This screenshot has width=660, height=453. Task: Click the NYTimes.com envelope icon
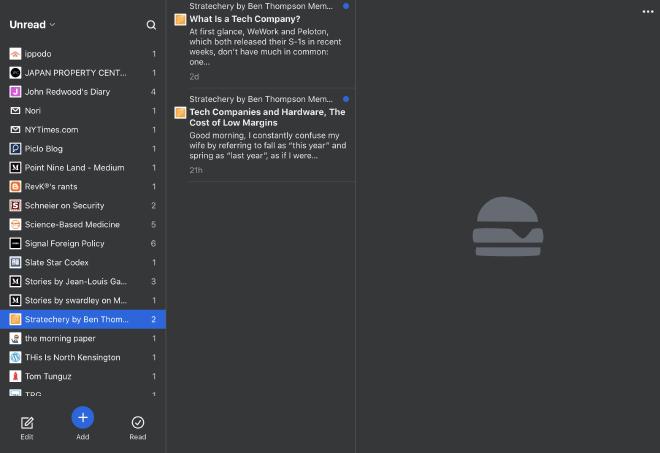15,130
